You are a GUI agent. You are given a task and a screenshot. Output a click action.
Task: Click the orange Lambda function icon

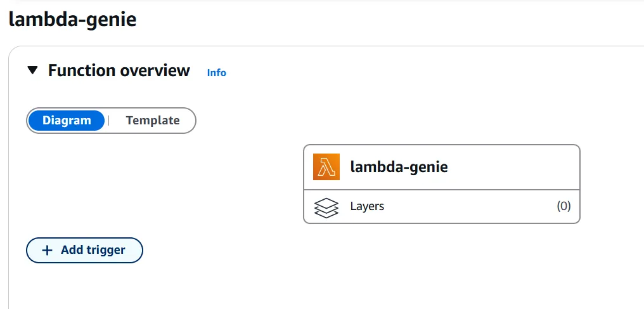326,167
